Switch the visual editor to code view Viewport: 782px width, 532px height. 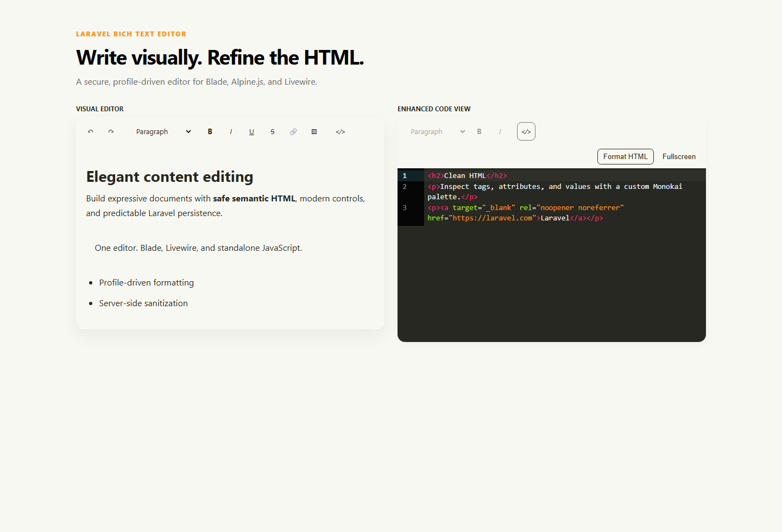point(340,131)
